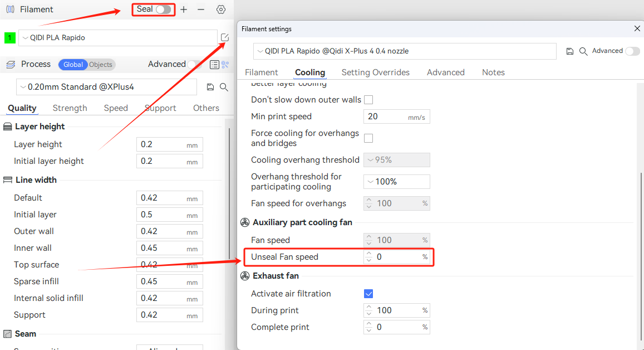Click the minus icon to remove filament
This screenshot has width=644, height=350.
(201, 9)
